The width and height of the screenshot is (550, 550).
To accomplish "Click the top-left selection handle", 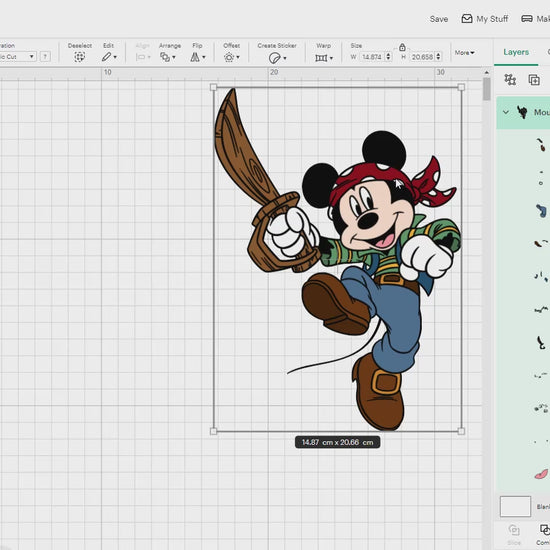I will tap(213, 87).
